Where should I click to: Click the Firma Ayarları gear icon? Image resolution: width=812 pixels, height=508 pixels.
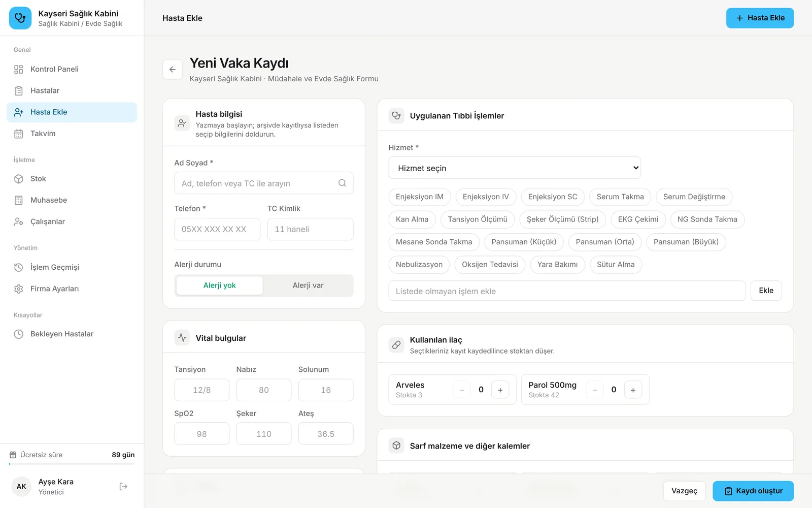(x=19, y=289)
